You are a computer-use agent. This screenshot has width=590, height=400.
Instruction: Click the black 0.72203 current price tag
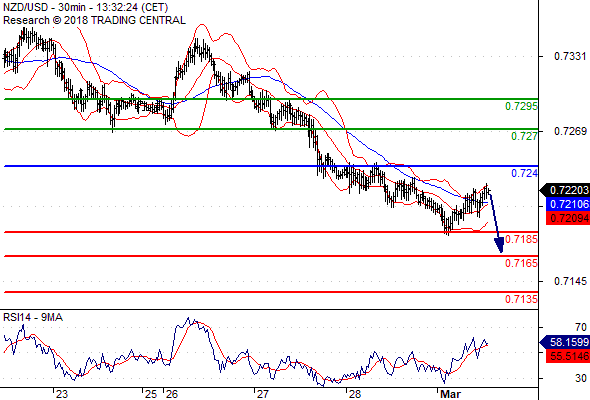pyautogui.click(x=565, y=190)
